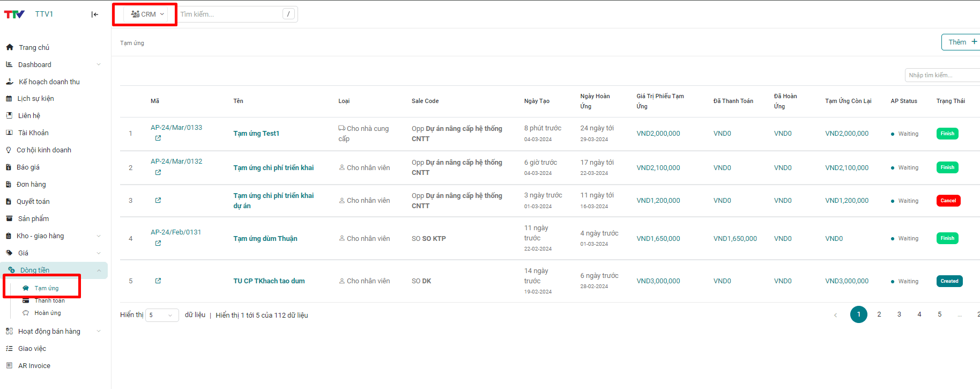
Task: Open the CRM module dropdown
Action: pyautogui.click(x=147, y=14)
